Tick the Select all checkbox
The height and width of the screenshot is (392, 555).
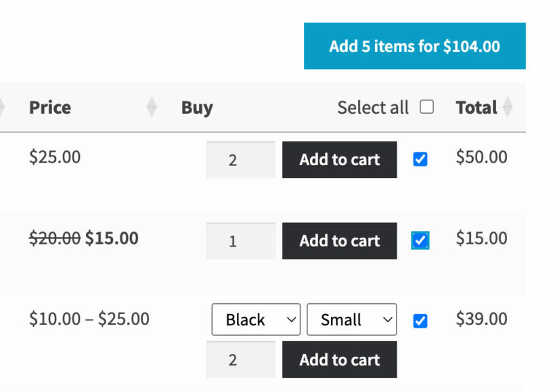pyautogui.click(x=426, y=107)
